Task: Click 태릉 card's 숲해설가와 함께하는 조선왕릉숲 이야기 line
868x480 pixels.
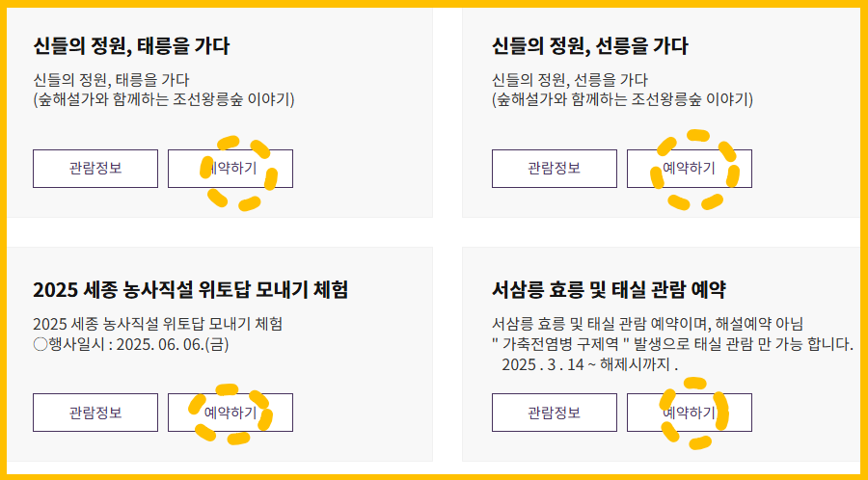Action: [x=164, y=100]
